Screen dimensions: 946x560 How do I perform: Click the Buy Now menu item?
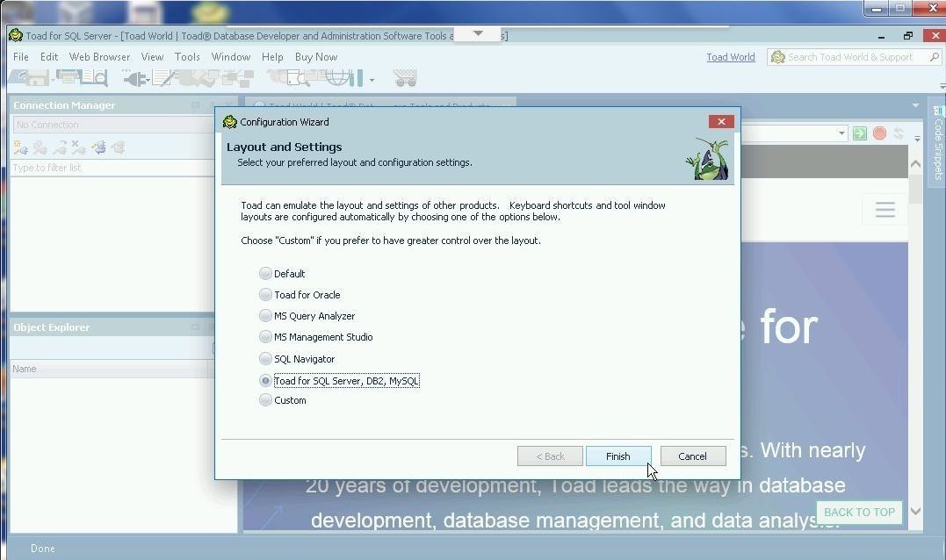tap(316, 57)
